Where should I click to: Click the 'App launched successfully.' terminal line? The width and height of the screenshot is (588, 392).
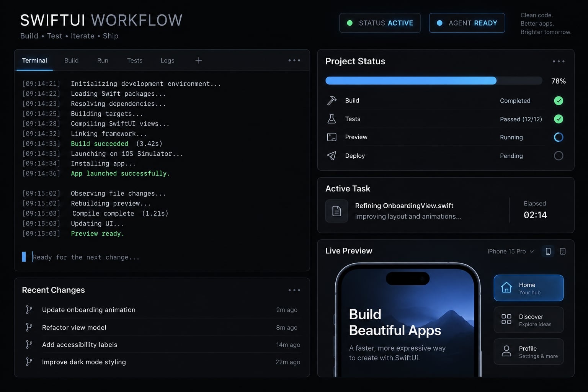click(120, 173)
